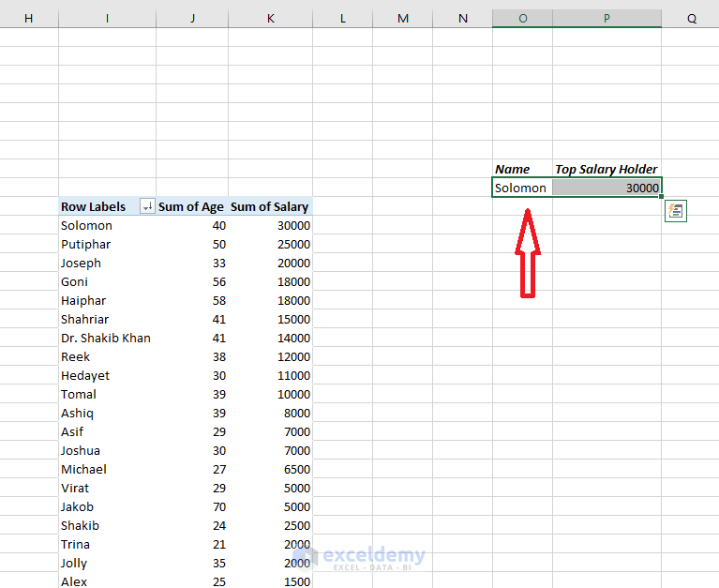The height and width of the screenshot is (588, 719).
Task: Click Hedayet's salary value 11000
Action: 271,376
